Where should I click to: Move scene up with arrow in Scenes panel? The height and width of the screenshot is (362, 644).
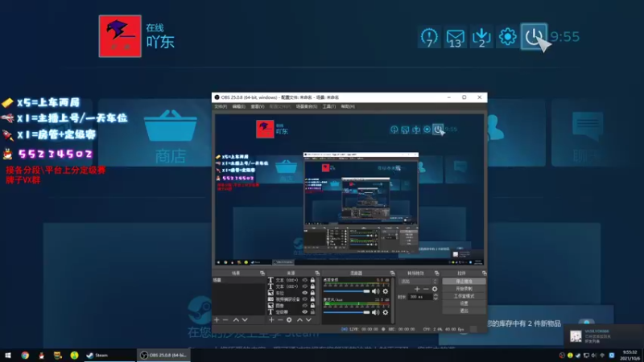[x=236, y=319]
